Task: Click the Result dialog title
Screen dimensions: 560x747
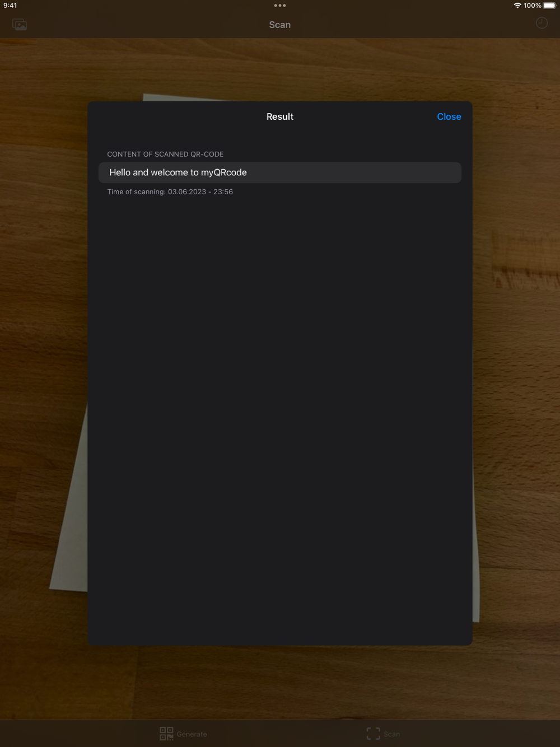Action: (280, 116)
